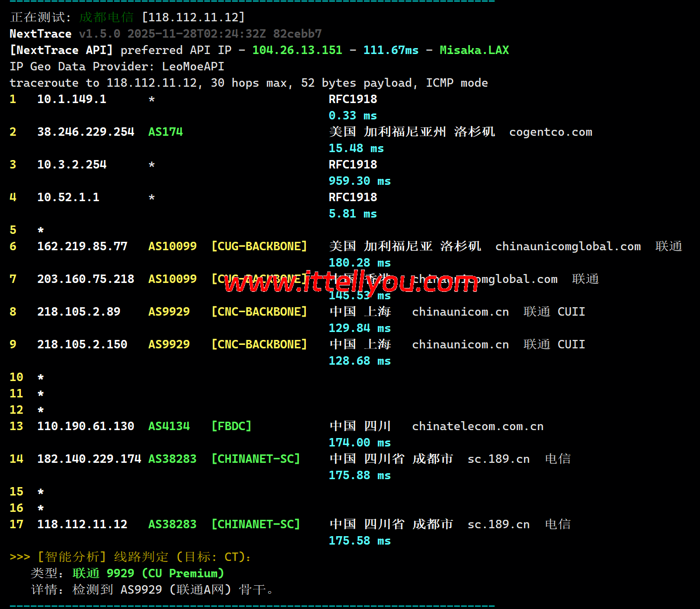The width and height of the screenshot is (700, 609).
Task: Click destination IP 118.112.11.12 on hop 17
Action: [82, 524]
